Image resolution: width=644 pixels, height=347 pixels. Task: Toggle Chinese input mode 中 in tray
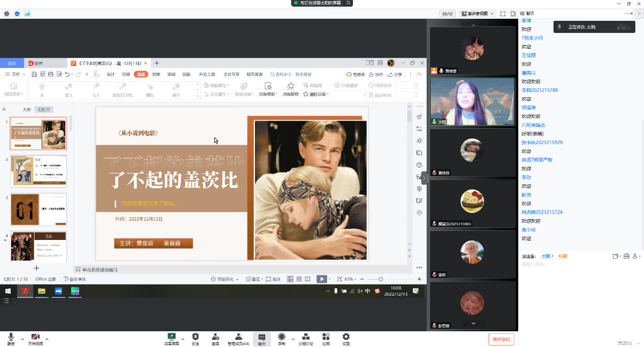[367, 291]
